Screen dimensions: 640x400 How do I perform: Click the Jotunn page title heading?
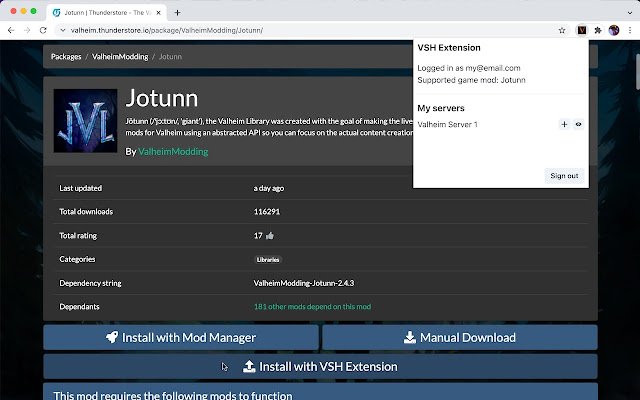[x=162, y=98]
